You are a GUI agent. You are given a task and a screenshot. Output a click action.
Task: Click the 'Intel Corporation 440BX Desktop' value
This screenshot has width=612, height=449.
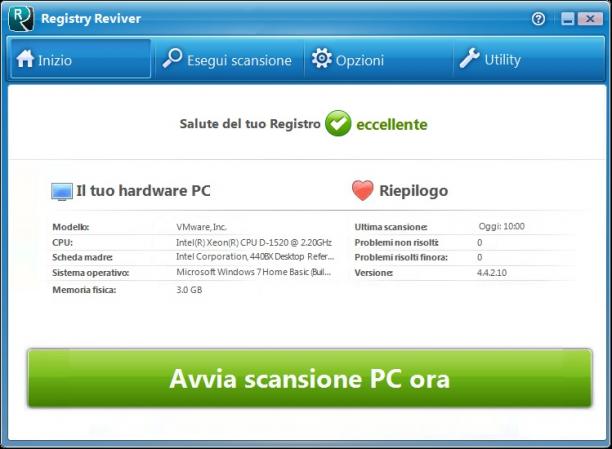[255, 257]
